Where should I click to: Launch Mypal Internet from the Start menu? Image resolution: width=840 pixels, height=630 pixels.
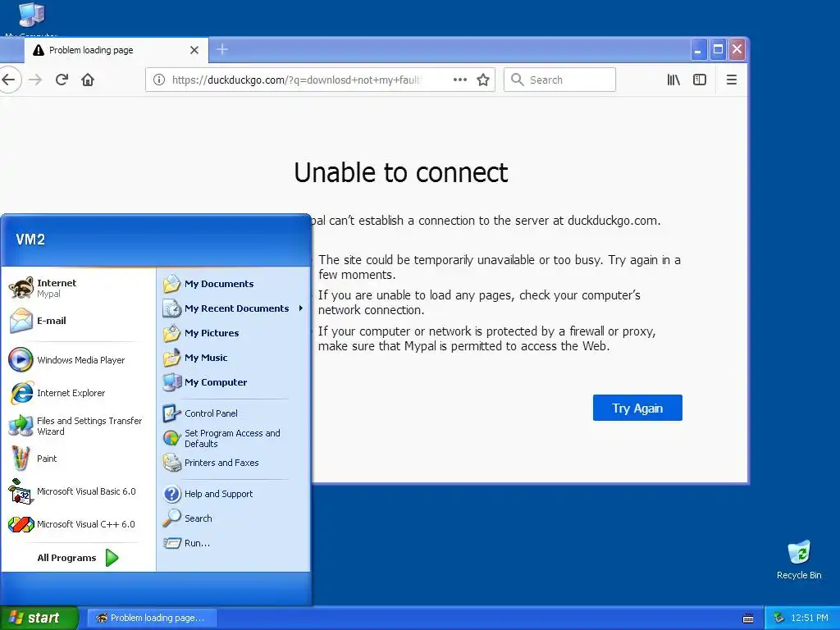pos(78,288)
